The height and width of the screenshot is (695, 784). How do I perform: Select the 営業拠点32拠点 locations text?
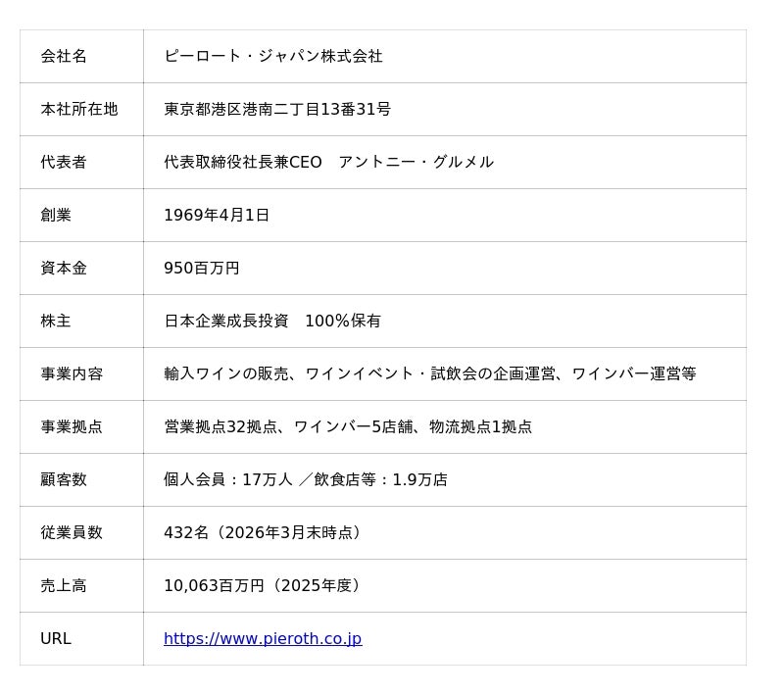pos(348,427)
